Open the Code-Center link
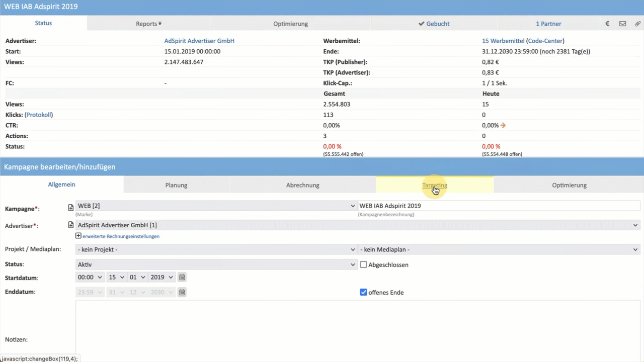Viewport: 644px width, 362px height. (x=545, y=41)
